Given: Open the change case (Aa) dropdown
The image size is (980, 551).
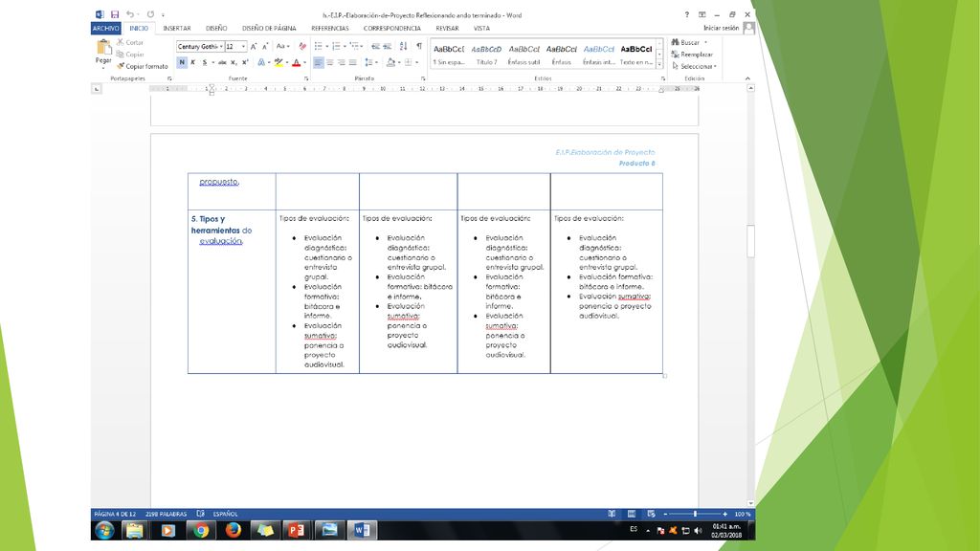Looking at the screenshot, I should [282, 46].
